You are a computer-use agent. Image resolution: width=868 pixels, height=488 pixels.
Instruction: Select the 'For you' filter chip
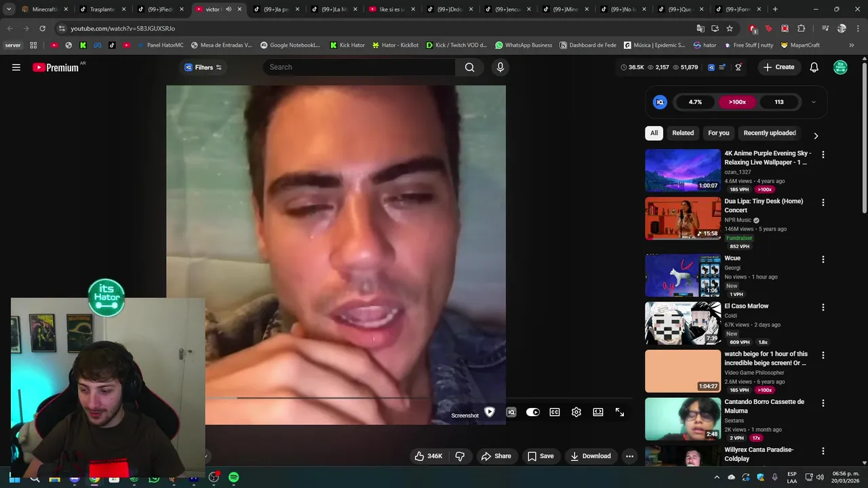(x=719, y=133)
